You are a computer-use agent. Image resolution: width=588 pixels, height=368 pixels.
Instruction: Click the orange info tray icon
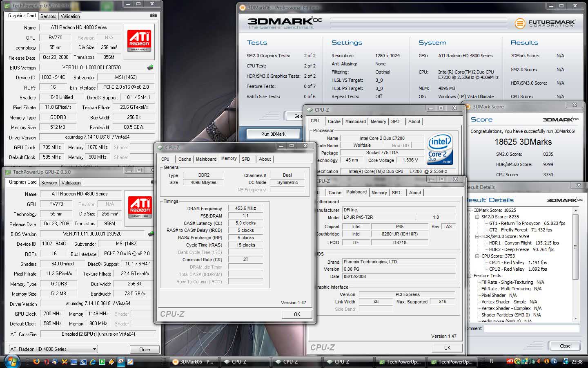click(547, 361)
